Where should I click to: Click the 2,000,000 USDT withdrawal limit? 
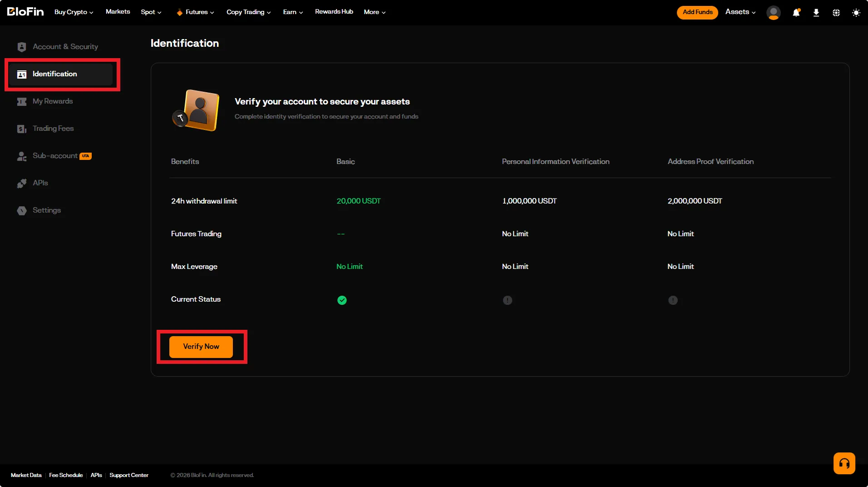pyautogui.click(x=695, y=201)
